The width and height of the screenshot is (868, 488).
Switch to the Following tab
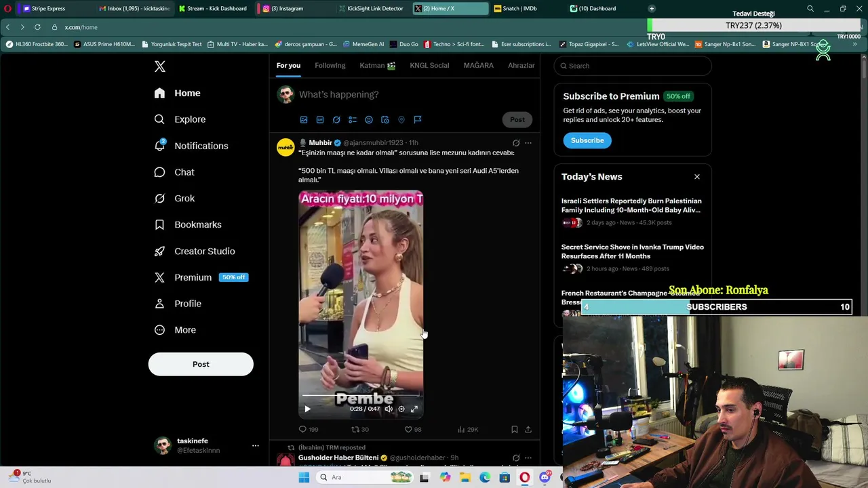point(330,65)
